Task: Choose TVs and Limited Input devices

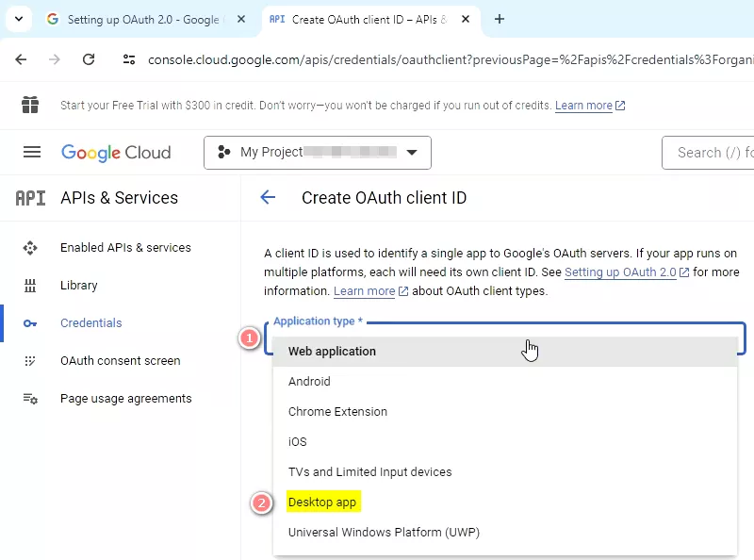Action: tap(505, 472)
